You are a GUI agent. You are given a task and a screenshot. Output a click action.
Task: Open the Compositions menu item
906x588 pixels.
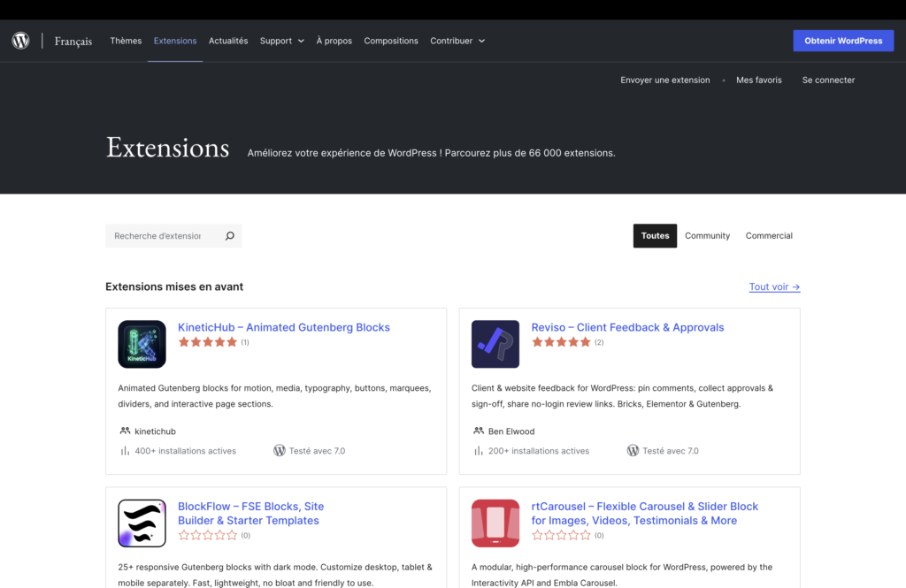point(390,41)
